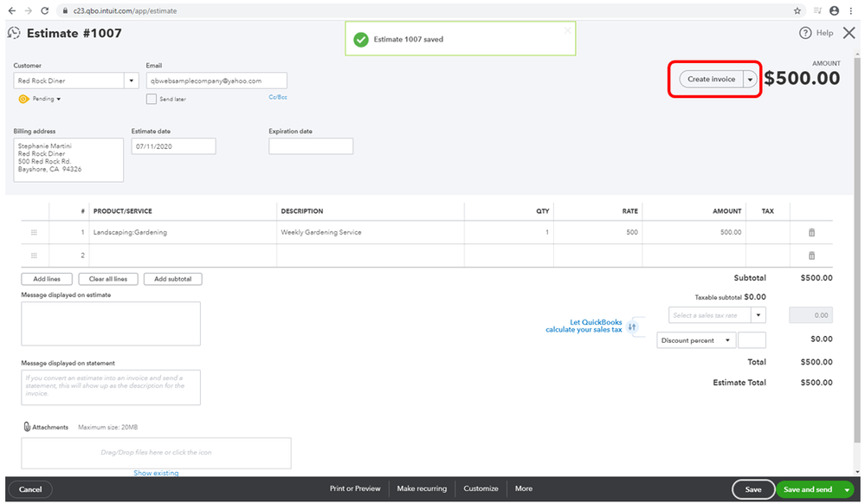Open the More menu in bottom bar
This screenshot has width=865, height=504.
524,488
